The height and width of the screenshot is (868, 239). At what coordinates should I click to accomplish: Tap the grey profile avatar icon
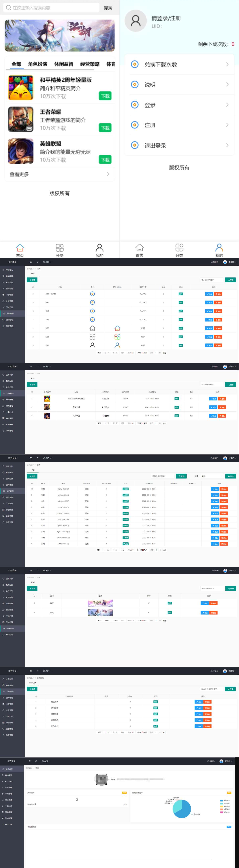[x=135, y=21]
